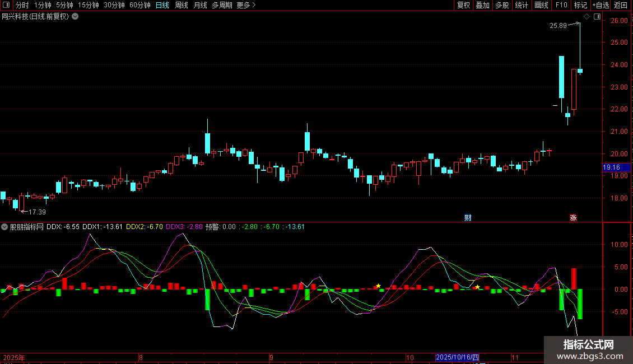633x364 pixels.
Task: Click month 11 on time axis
Action: coord(515,357)
